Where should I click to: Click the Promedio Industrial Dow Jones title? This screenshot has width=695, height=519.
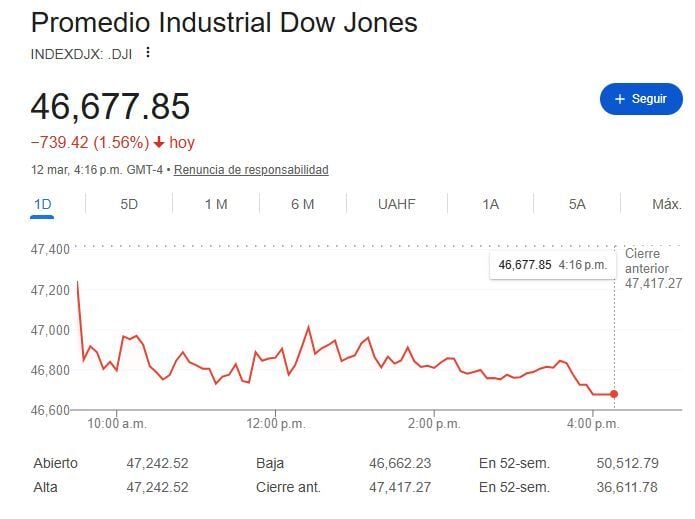point(224,22)
